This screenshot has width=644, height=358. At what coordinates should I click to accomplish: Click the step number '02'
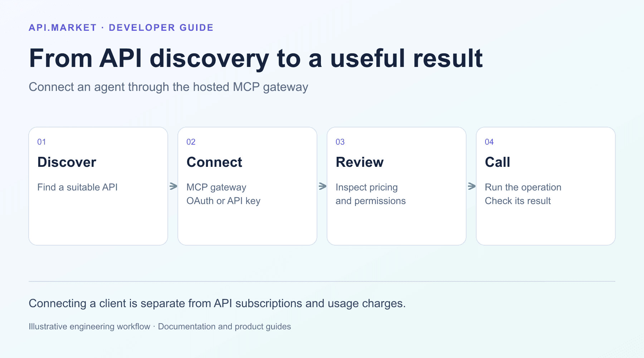point(191,142)
